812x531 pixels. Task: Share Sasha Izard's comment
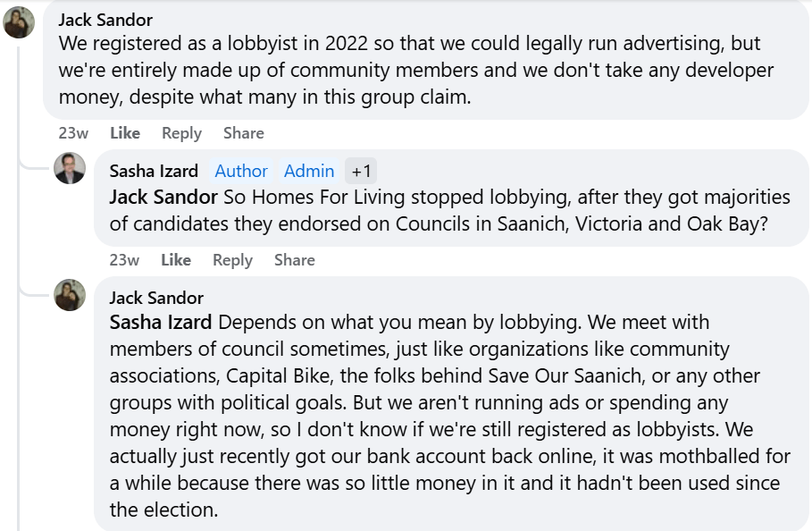point(294,260)
